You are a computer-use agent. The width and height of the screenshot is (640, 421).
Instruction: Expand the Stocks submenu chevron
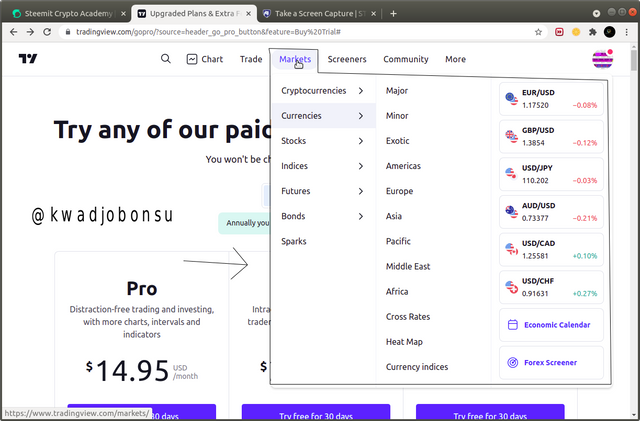(x=361, y=141)
